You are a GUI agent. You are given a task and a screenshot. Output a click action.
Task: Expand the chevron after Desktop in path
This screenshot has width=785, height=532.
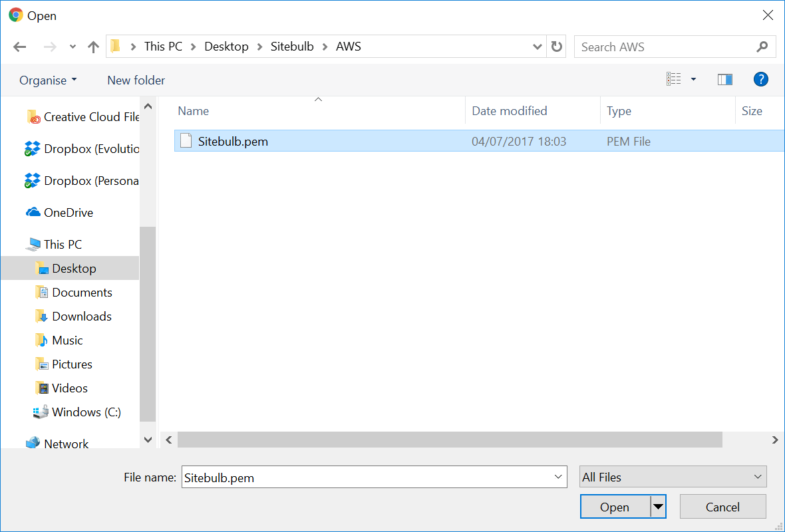pyautogui.click(x=259, y=47)
